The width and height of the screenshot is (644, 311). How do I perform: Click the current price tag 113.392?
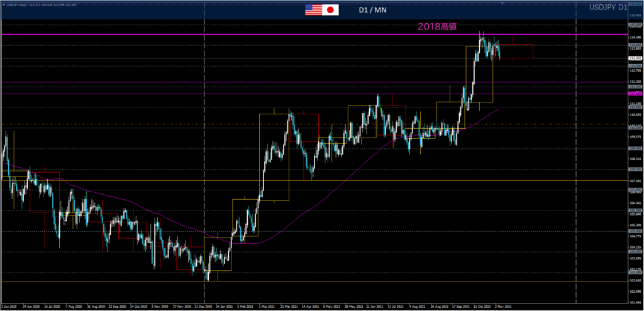click(x=635, y=58)
